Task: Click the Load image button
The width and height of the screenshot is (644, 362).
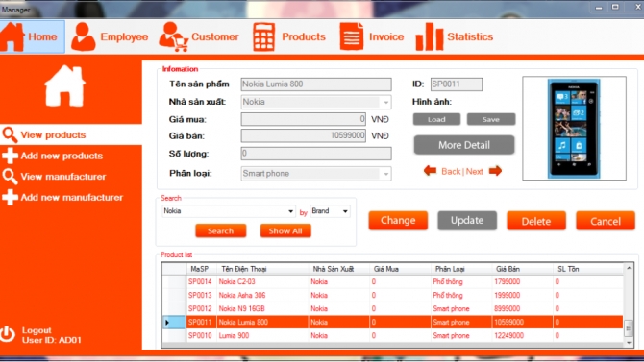Action: click(x=436, y=119)
